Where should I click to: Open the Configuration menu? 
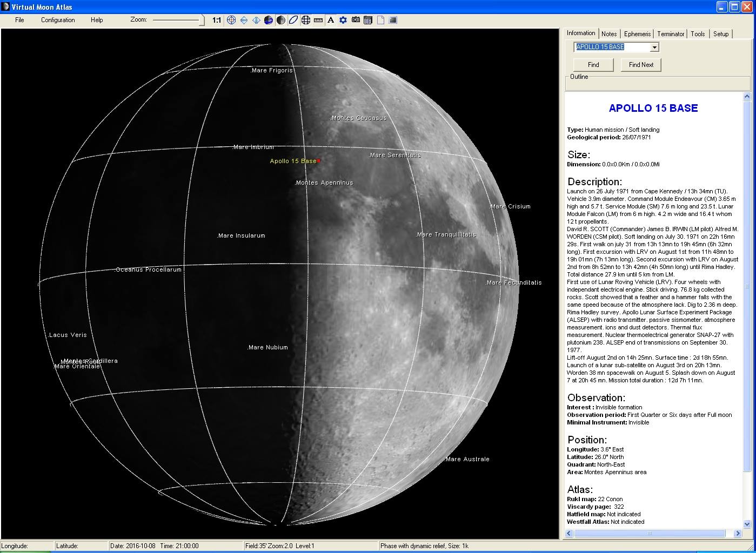tap(58, 20)
